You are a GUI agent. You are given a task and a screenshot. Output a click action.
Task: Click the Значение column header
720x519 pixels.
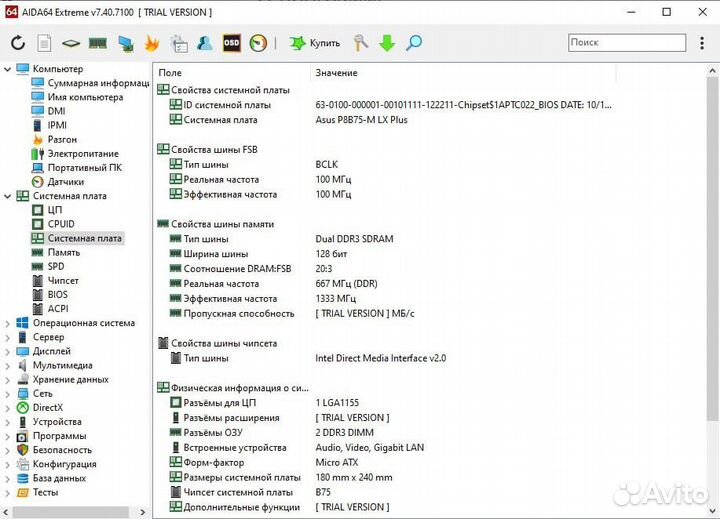coord(336,73)
